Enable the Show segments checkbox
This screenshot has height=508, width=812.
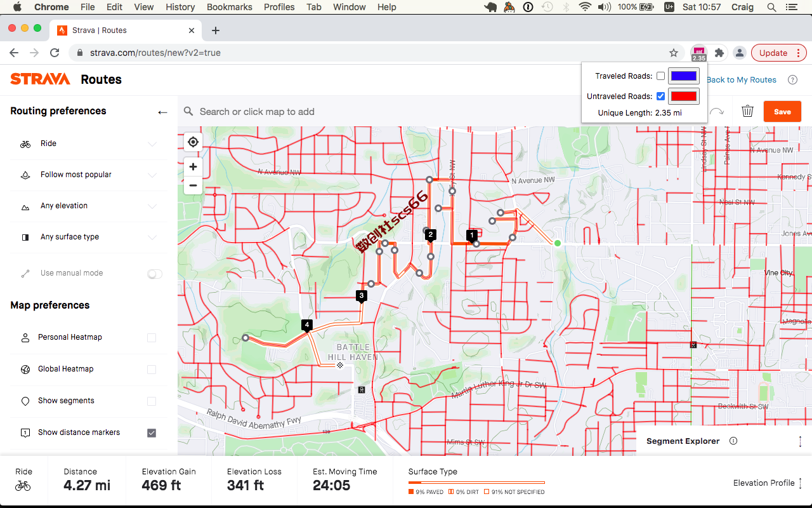click(152, 401)
